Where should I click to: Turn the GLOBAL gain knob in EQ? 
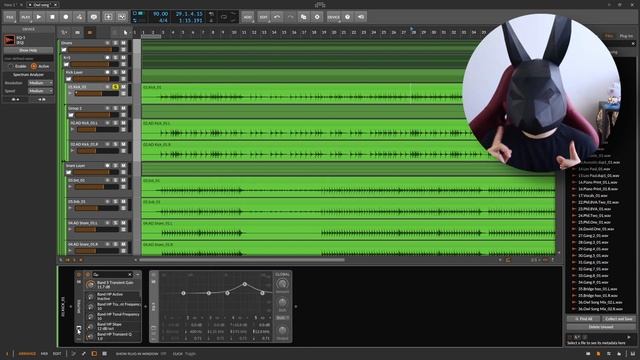point(282,284)
